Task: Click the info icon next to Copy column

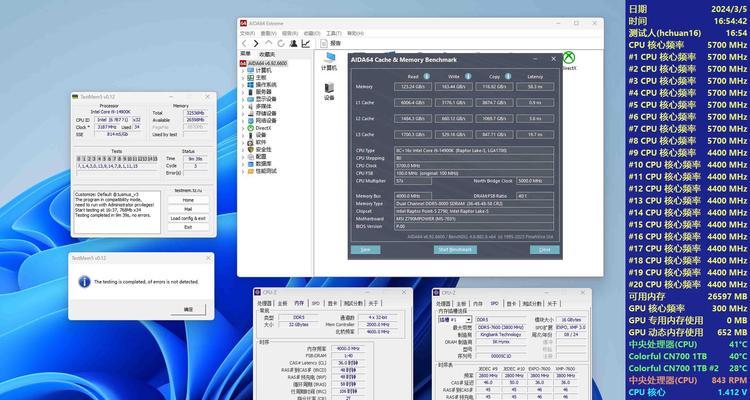Action: pyautogui.click(x=507, y=76)
